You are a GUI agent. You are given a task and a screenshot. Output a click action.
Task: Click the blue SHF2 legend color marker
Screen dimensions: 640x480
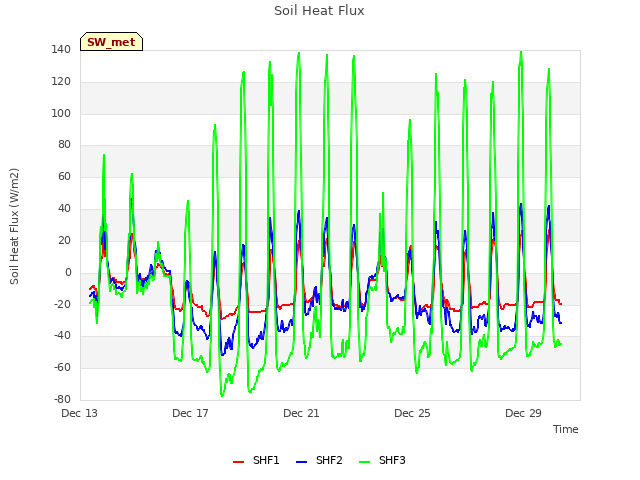301,462
